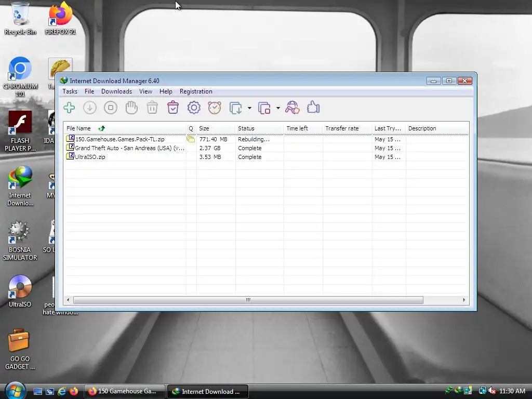Click the IDM title bar globe icon
Viewport: 532px width, 399px height.
point(63,81)
